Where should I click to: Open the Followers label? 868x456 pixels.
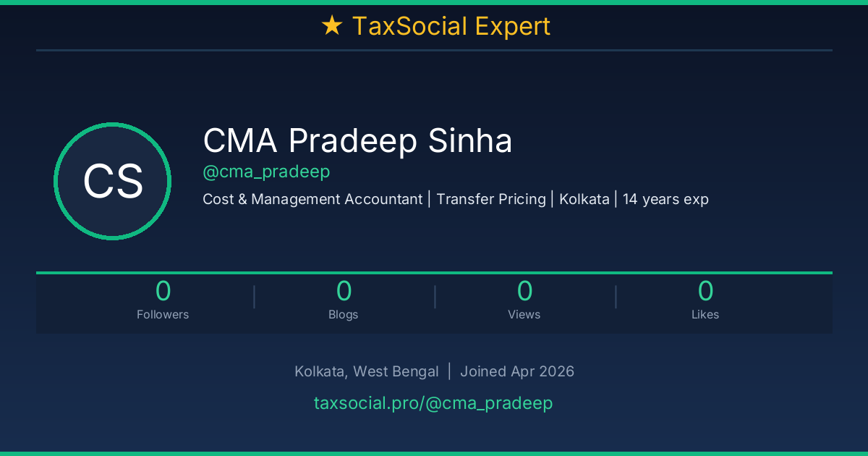pos(163,314)
